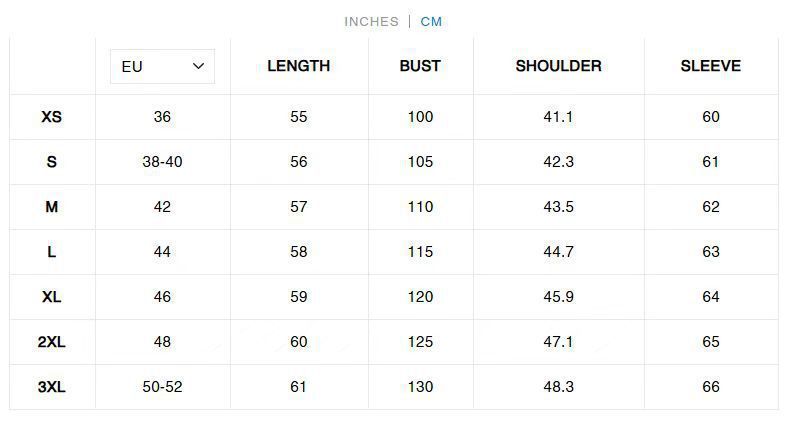790x426 pixels.
Task: Click the dropdown chevron arrow beside EU
Action: pyautogui.click(x=198, y=66)
